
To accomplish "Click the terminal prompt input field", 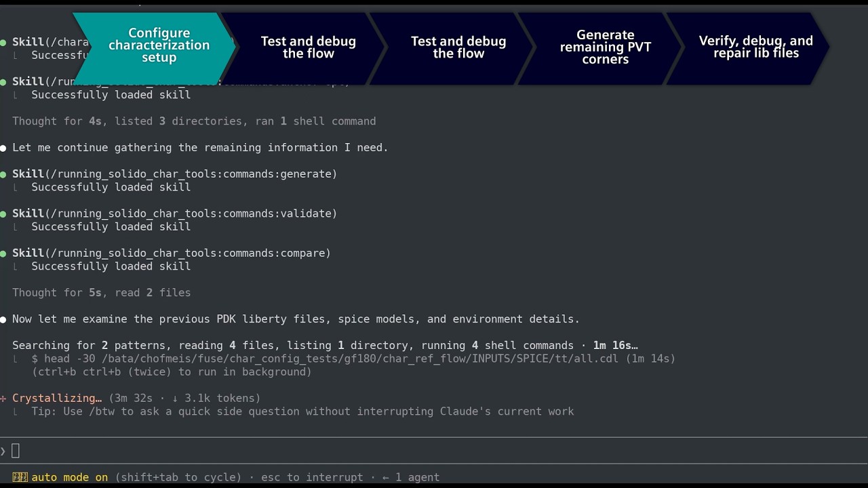I will coord(434,451).
